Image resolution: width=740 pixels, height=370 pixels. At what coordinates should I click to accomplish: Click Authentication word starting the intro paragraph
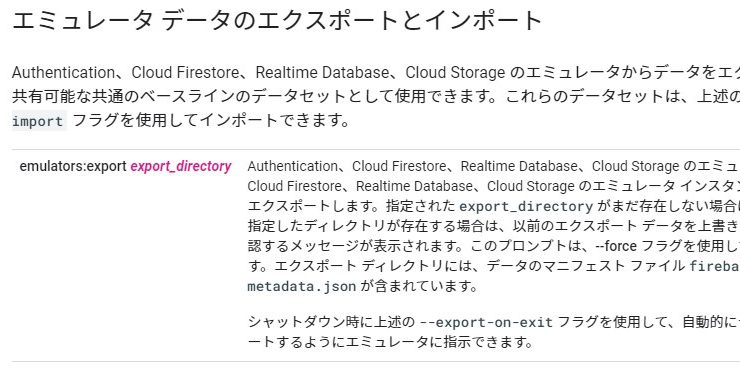[x=63, y=73]
